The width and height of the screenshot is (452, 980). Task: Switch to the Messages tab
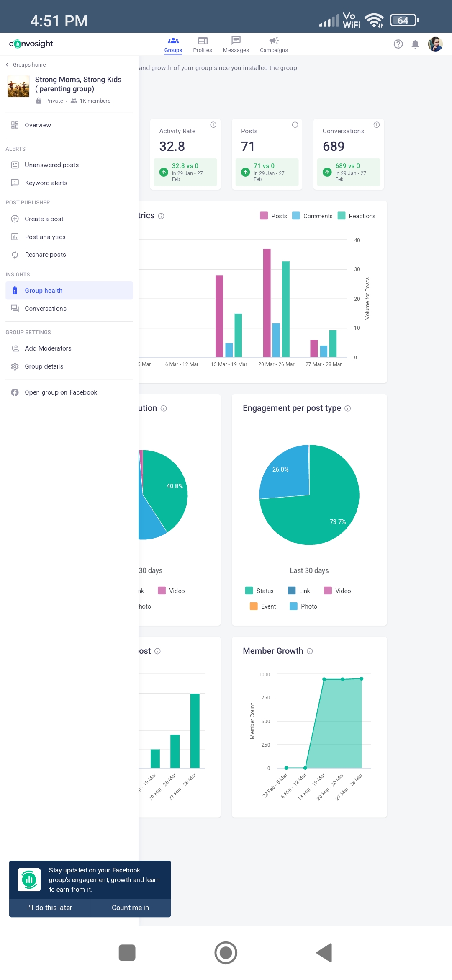click(236, 44)
